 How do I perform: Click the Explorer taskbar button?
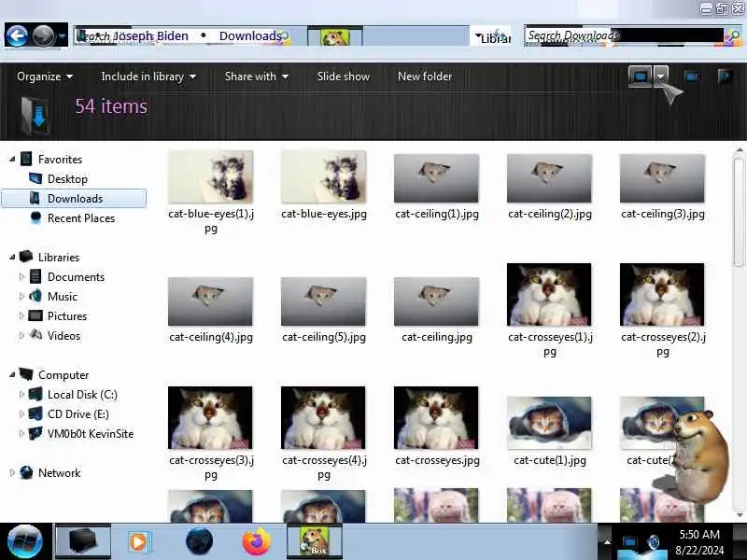83,541
